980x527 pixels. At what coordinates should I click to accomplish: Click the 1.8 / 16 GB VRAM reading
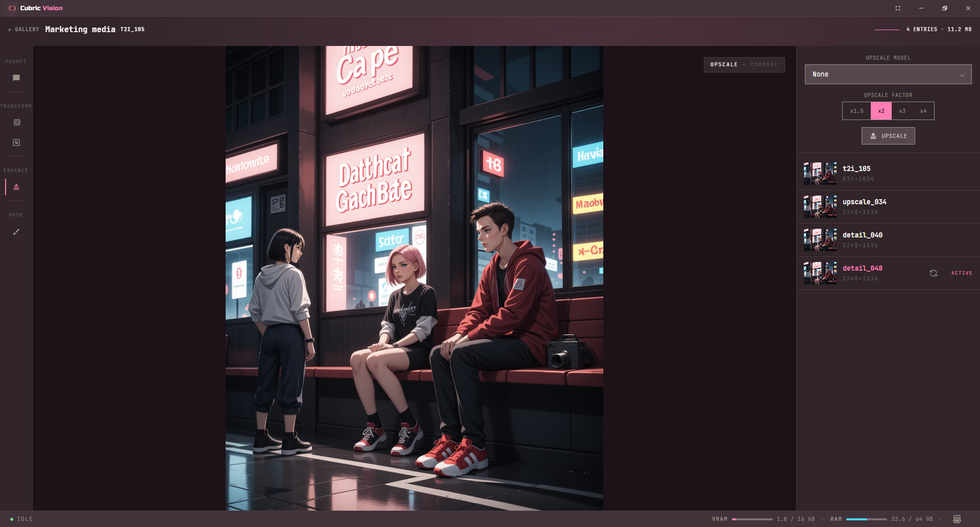(796, 519)
